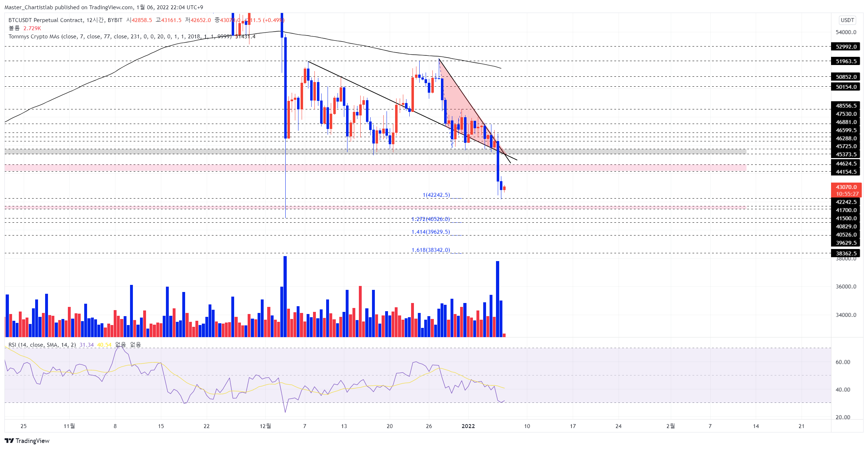
Task: Select the 52992.0 price level label
Action: pyautogui.click(x=846, y=47)
